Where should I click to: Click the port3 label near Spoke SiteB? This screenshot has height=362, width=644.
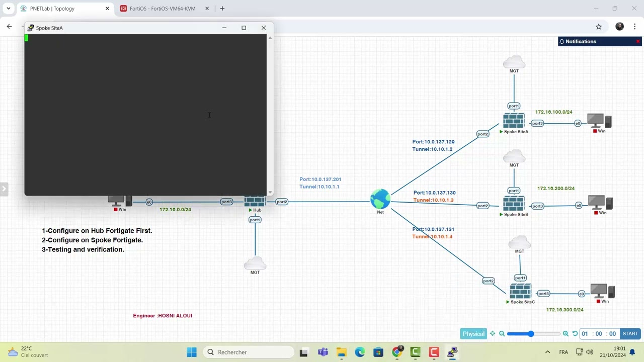[x=537, y=206]
